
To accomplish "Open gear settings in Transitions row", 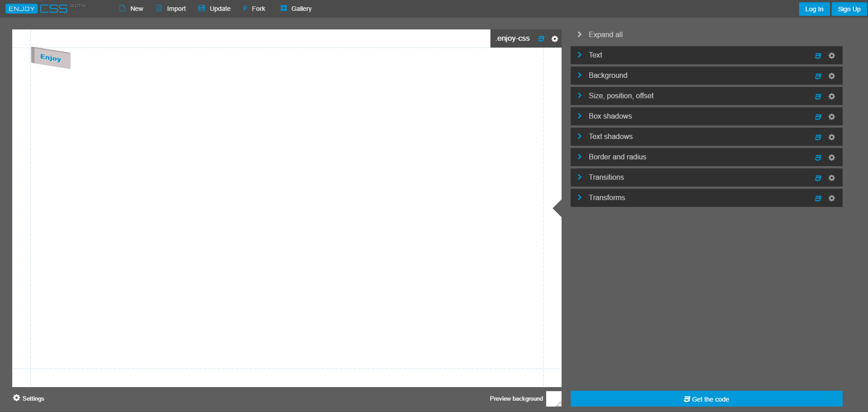I will click(832, 178).
